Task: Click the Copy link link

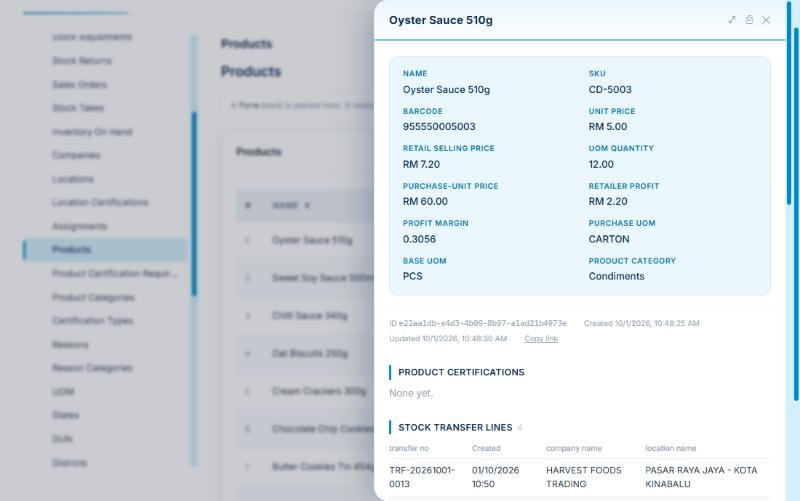Action: coord(541,339)
